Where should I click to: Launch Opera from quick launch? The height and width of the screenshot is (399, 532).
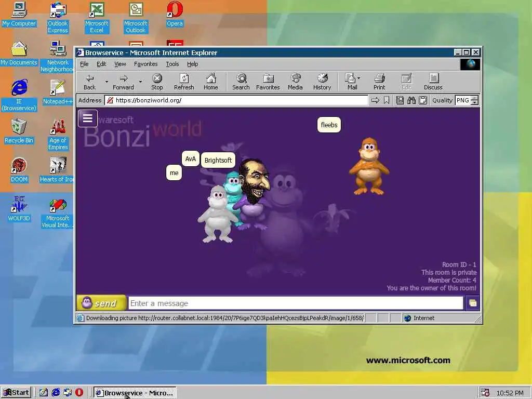click(x=79, y=393)
